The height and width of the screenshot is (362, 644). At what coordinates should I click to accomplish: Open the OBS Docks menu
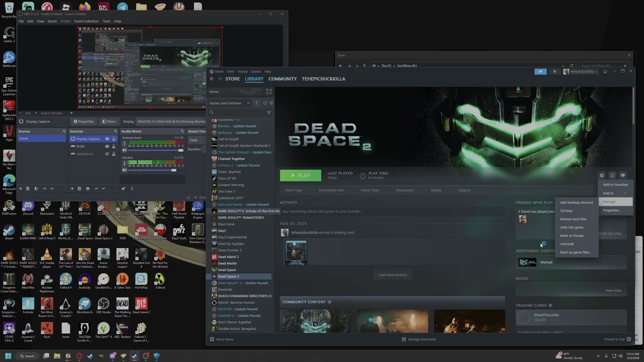click(52, 21)
